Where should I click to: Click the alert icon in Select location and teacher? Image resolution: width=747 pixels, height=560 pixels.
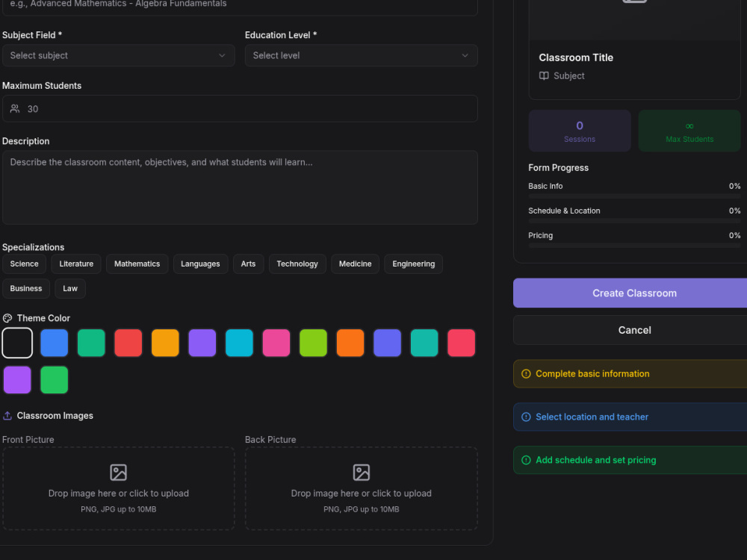pos(526,417)
